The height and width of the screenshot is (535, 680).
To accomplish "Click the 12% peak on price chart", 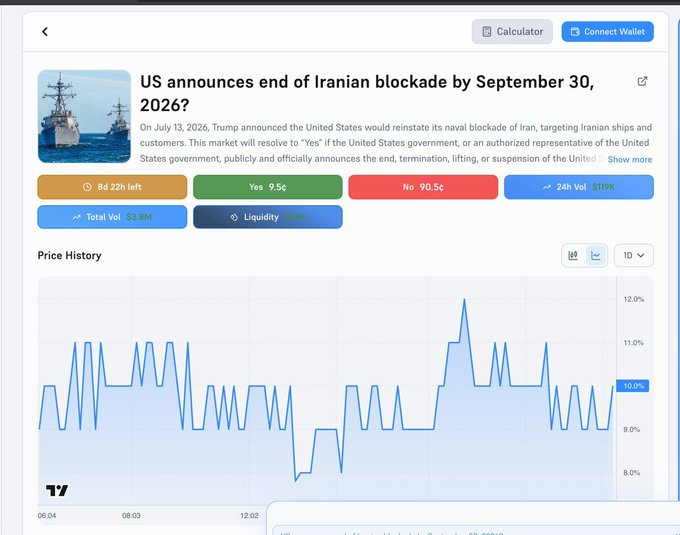I will [x=464, y=300].
